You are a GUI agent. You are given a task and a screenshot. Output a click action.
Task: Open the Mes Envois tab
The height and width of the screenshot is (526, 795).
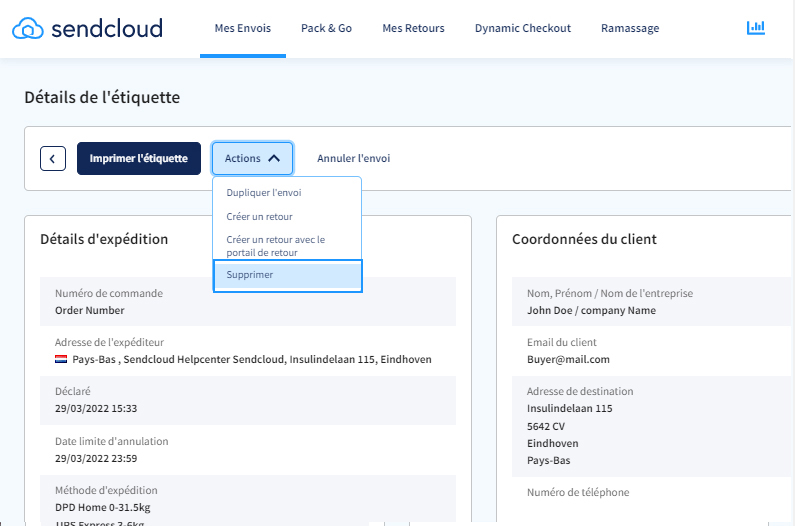[x=243, y=28]
